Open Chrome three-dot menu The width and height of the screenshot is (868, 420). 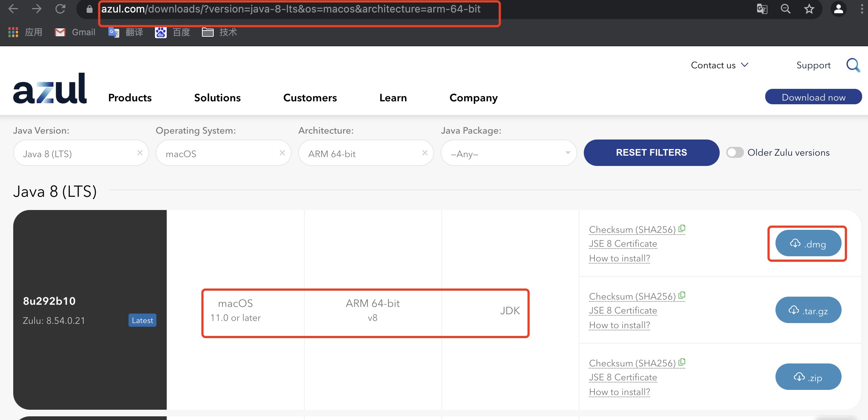(861, 9)
